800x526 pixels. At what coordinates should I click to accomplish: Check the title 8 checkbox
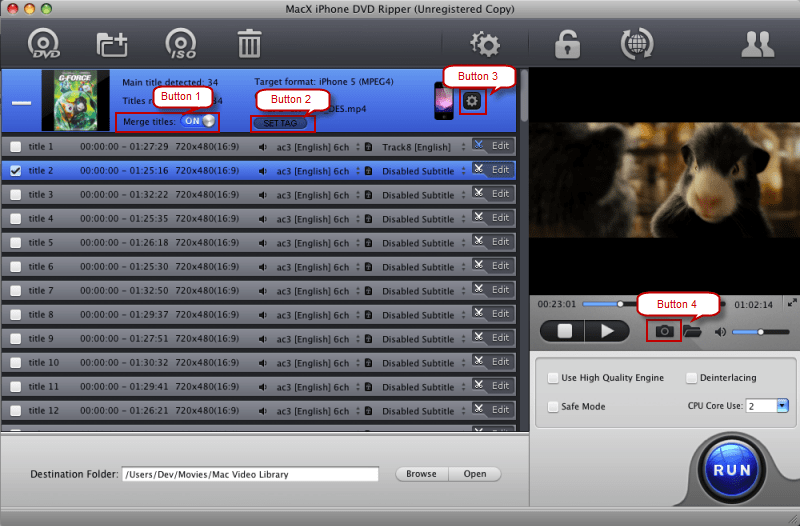16,315
